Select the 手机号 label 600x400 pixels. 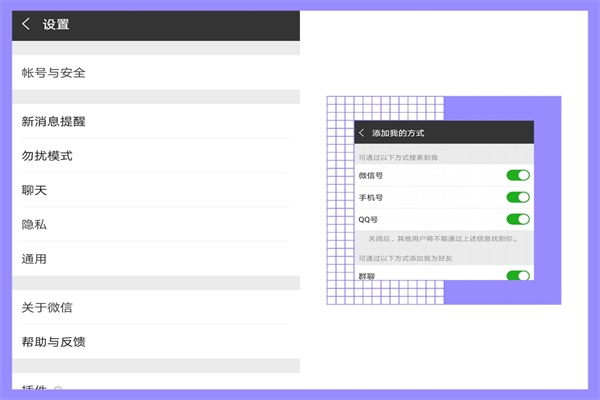click(x=370, y=198)
